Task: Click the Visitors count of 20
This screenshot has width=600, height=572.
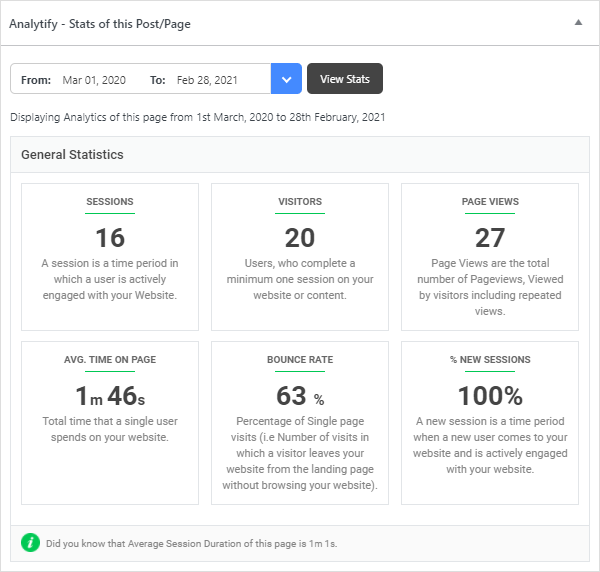Action: point(300,238)
